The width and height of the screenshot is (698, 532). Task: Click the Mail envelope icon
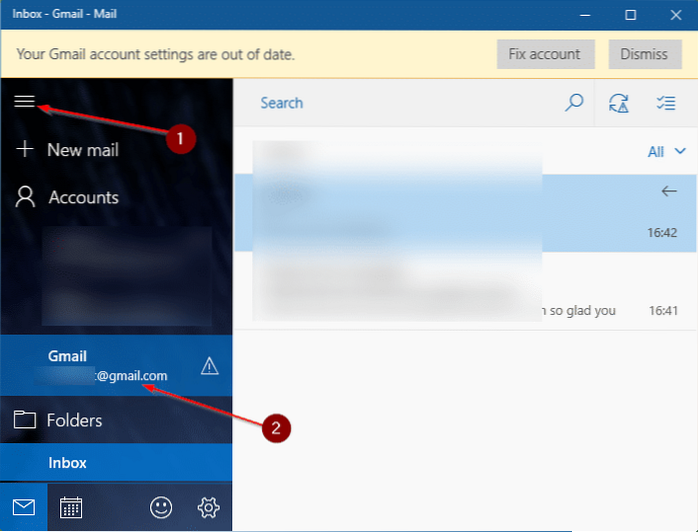tap(23, 508)
